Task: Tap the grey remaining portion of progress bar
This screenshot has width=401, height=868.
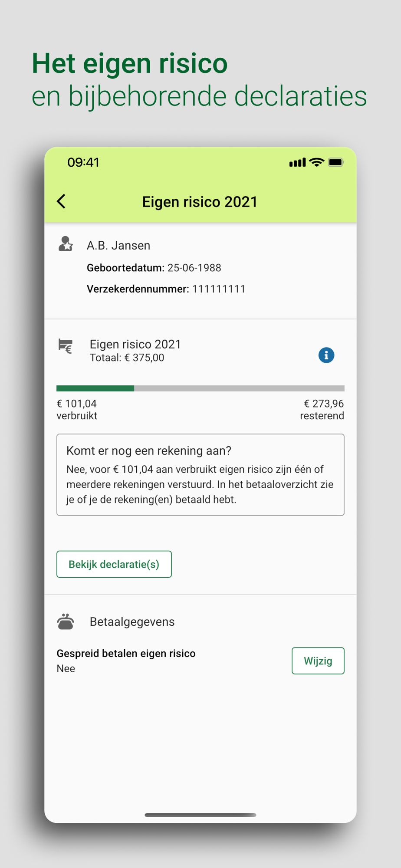Action: [x=239, y=388]
